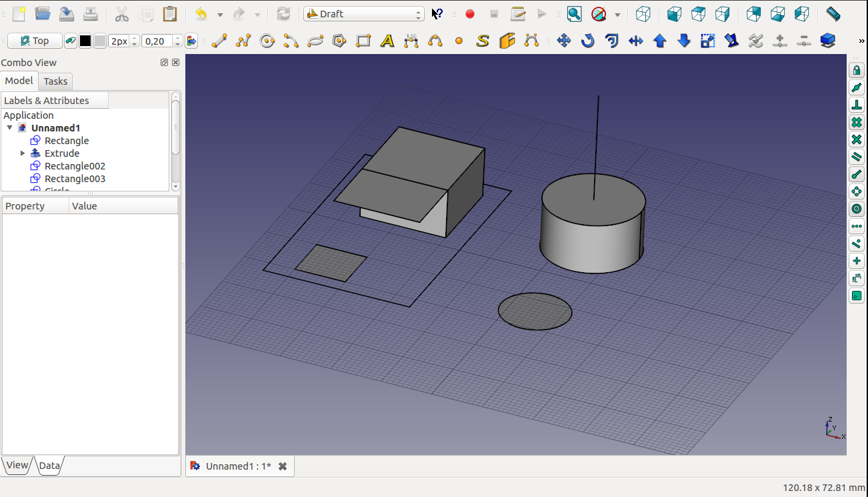This screenshot has height=497, width=868.
Task: Select the Draft Rectangle tool
Action: click(x=363, y=41)
